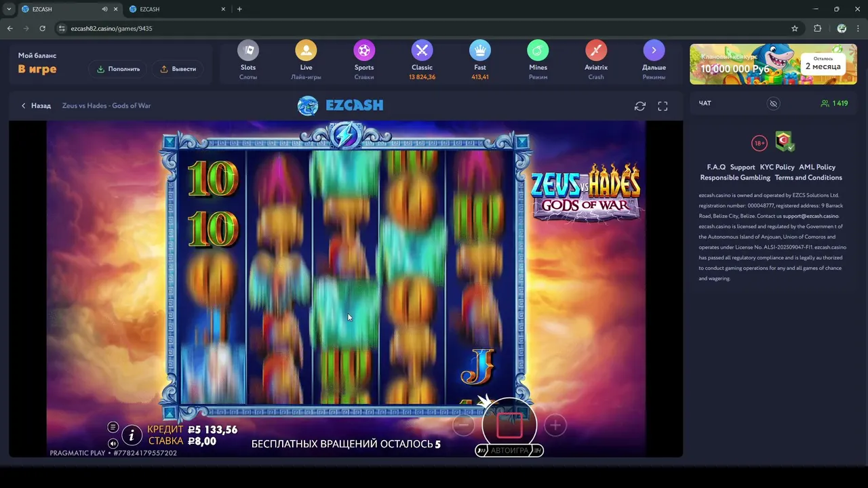The image size is (868, 488).
Task: Reload the browser page
Action: pos(42,28)
